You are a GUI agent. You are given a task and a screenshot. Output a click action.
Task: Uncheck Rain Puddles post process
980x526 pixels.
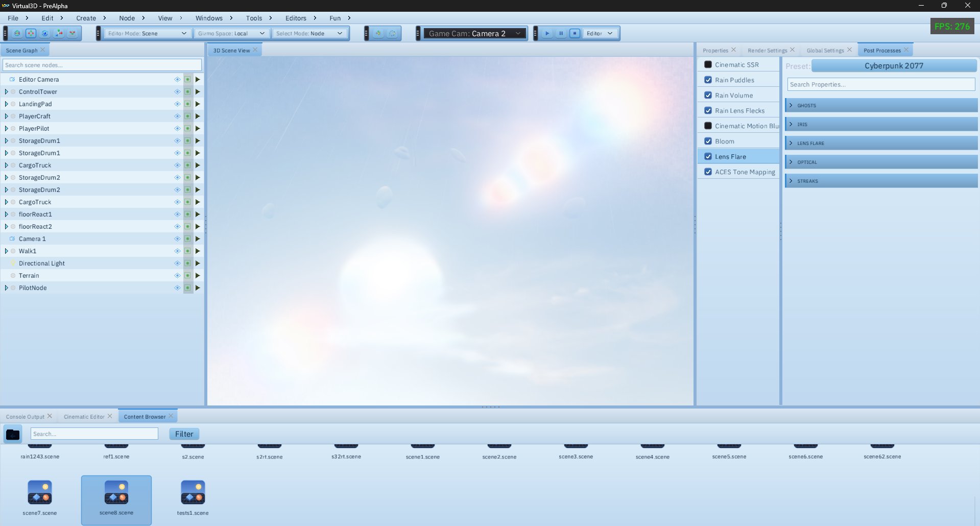708,80
